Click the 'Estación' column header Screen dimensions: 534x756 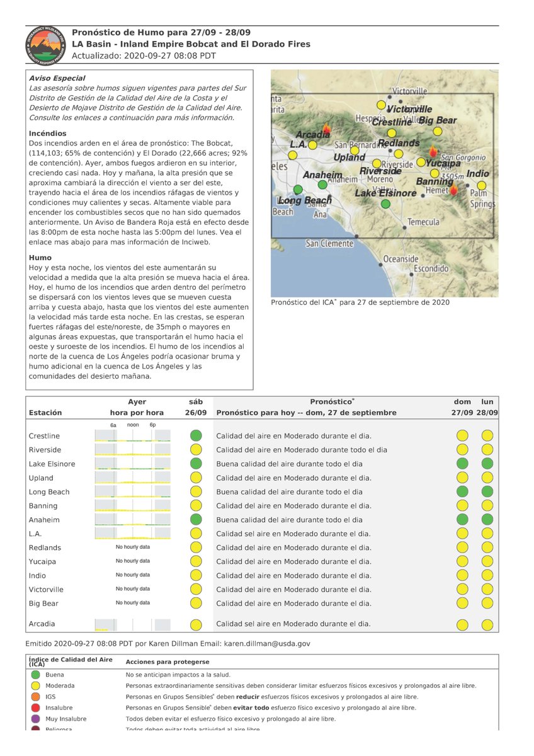point(45,413)
